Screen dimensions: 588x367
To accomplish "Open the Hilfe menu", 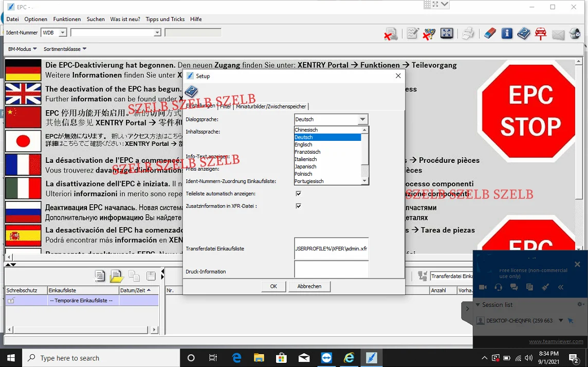I will pos(196,19).
